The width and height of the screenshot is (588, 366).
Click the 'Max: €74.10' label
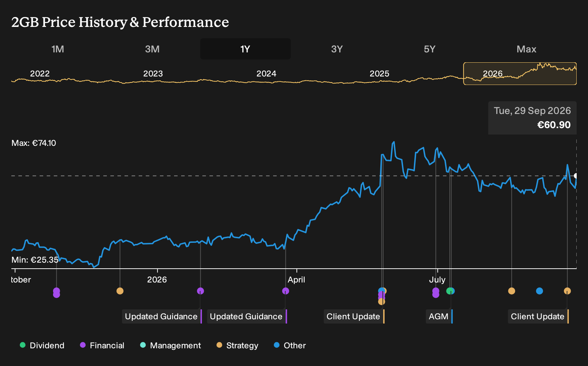tap(34, 143)
